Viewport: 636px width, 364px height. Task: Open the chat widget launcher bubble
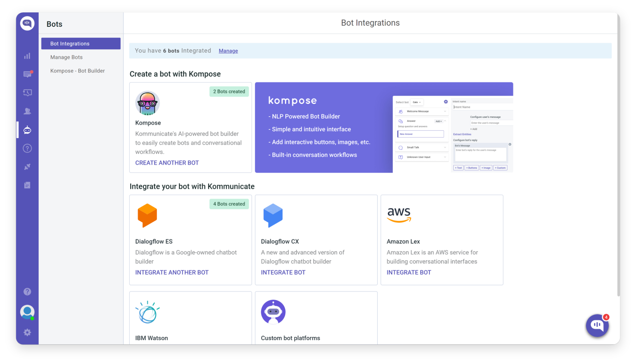597,325
